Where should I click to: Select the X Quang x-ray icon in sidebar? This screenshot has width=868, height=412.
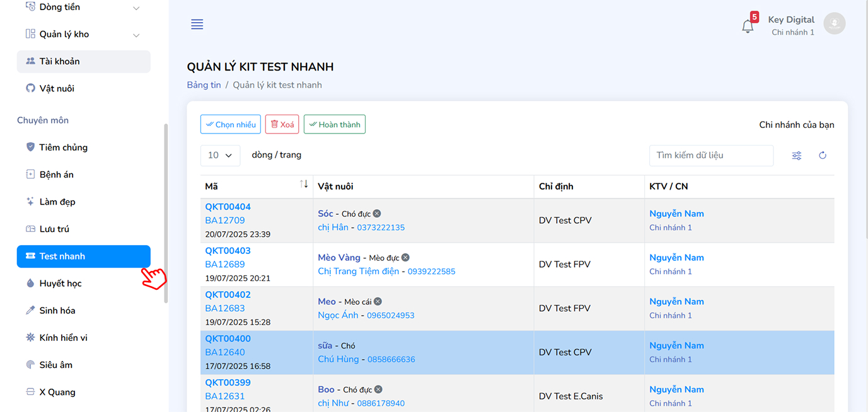coord(30,391)
